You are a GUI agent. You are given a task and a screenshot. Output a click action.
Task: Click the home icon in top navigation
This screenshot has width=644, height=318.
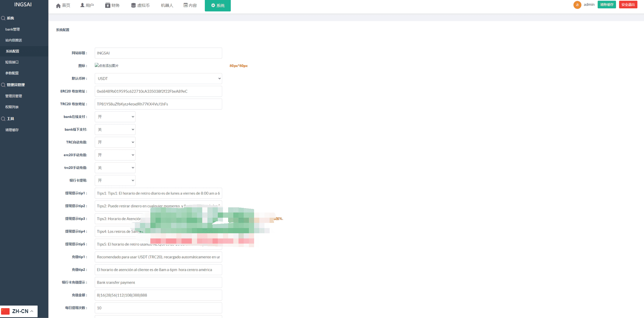click(58, 5)
